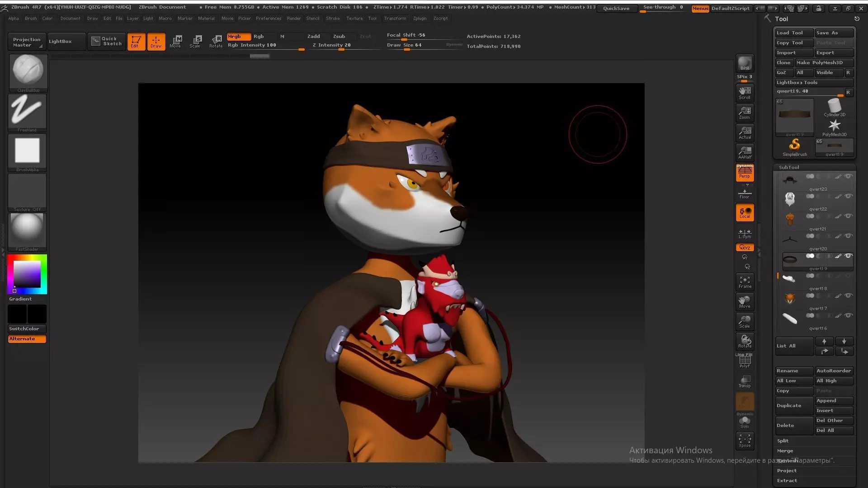Click the Append subtool button

click(x=834, y=401)
